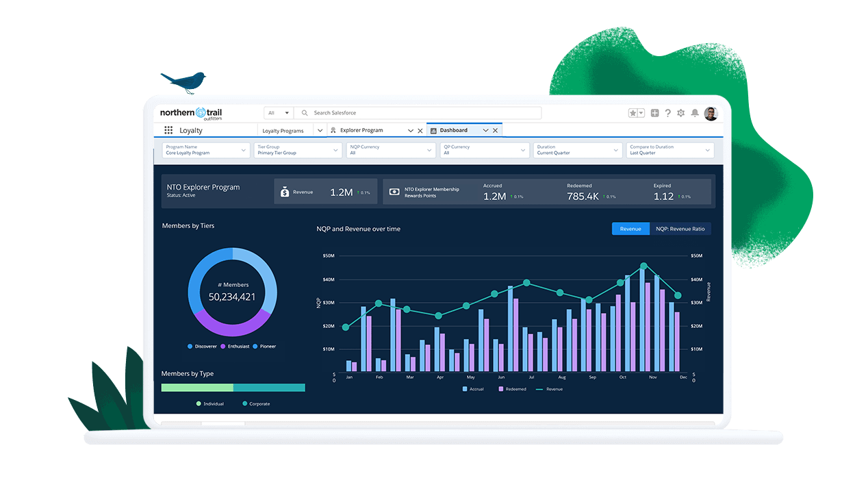Screen dimensions: 868x489
Task: Click the Setup gear icon
Action: pyautogui.click(x=681, y=113)
